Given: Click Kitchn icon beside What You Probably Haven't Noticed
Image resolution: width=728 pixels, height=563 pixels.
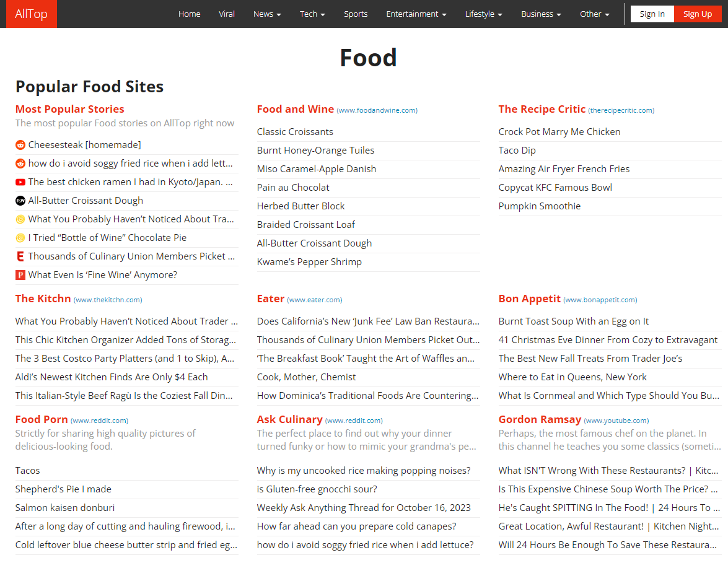Looking at the screenshot, I should 20,219.
